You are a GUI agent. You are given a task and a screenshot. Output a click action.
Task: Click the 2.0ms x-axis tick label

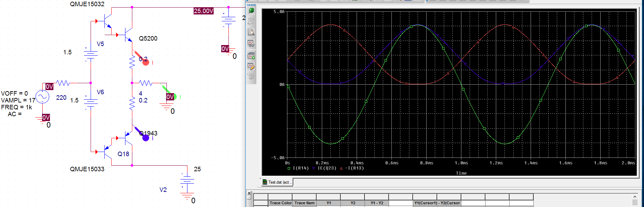click(x=628, y=163)
